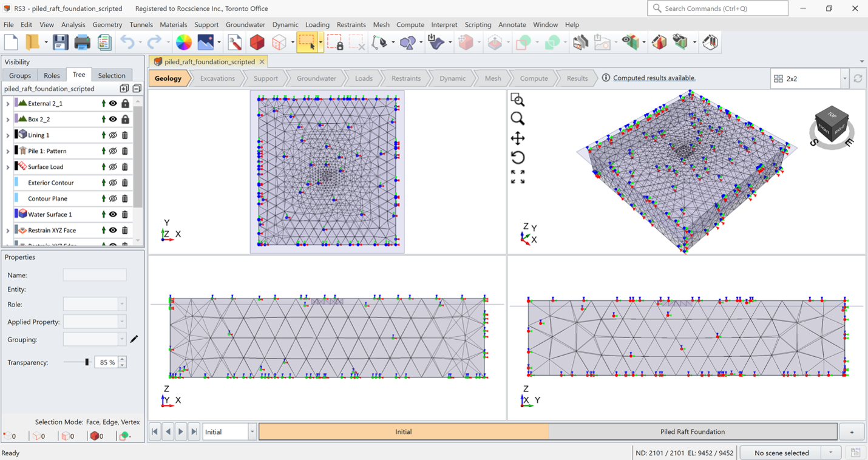Click the rotate icon in 3D view
This screenshot has width=868, height=460.
coord(518,157)
